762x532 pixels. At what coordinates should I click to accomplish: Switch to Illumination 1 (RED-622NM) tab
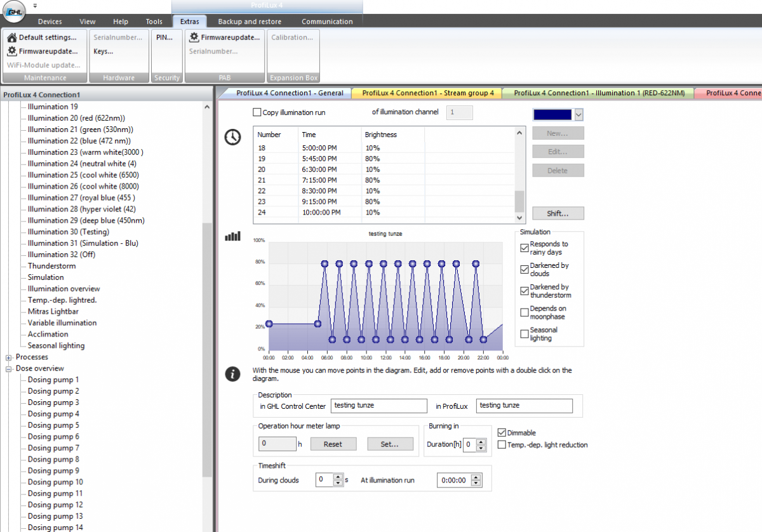(599, 93)
